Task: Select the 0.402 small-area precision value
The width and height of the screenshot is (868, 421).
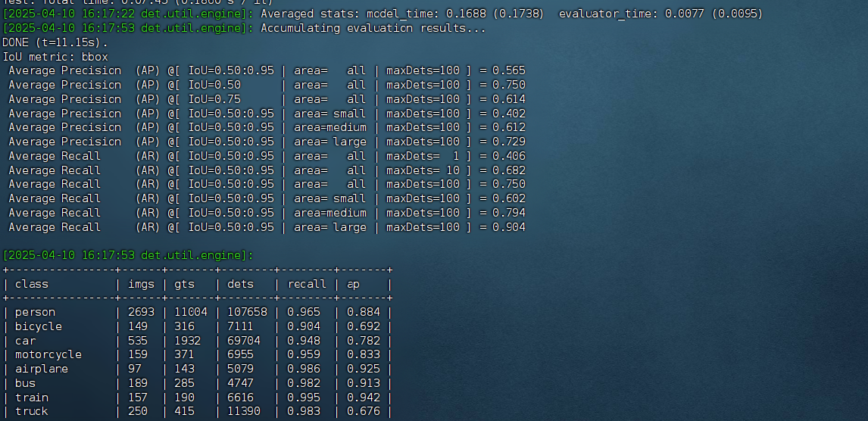Action: coord(509,114)
